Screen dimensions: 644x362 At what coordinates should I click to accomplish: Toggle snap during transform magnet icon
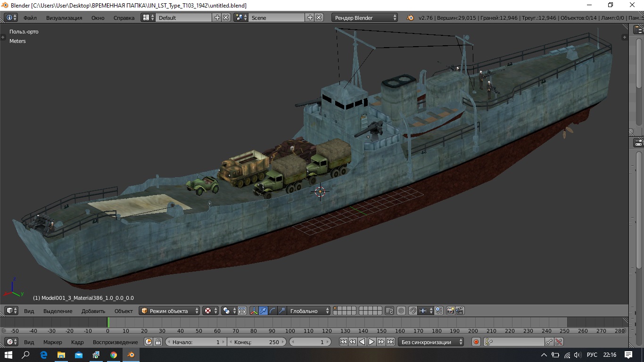[x=413, y=311]
